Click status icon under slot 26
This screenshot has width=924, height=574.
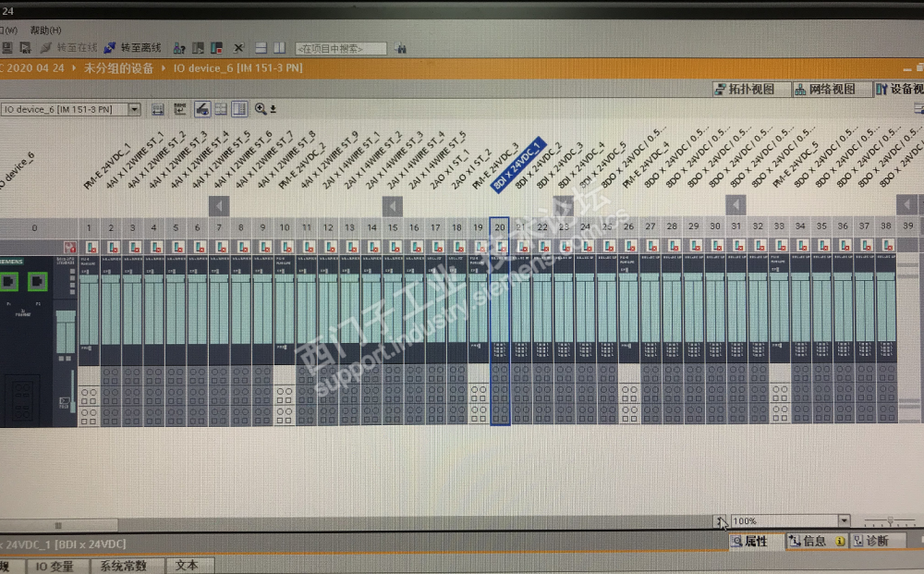coord(629,245)
